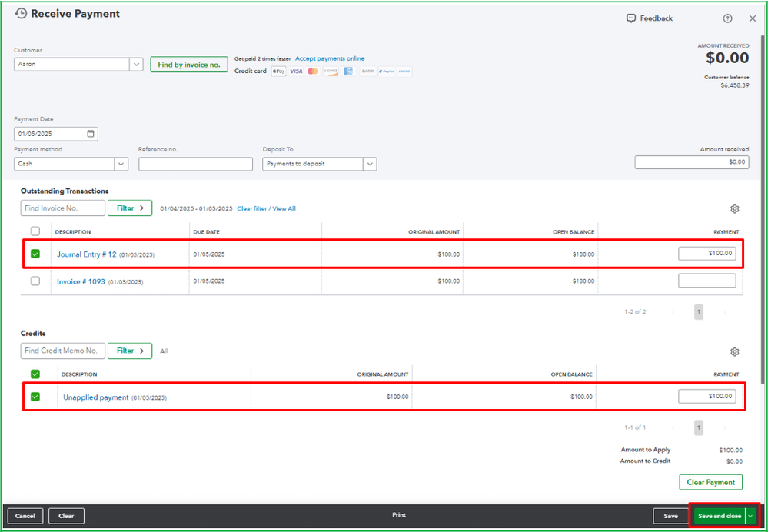
Task: Click the Amount received input field
Action: point(692,162)
